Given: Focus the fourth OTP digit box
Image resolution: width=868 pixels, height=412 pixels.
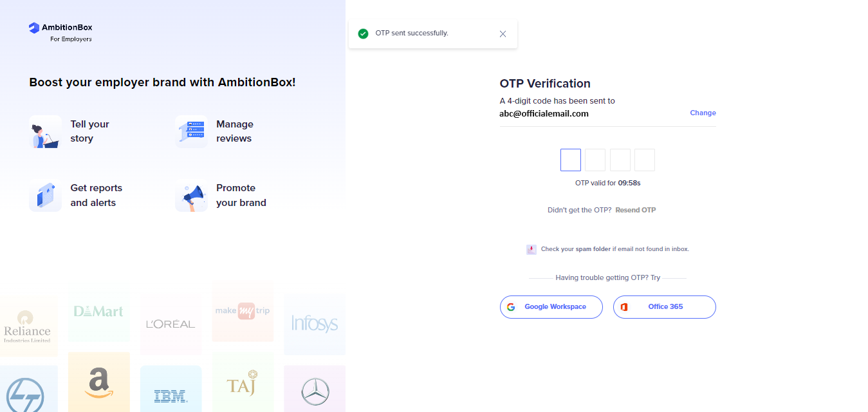Looking at the screenshot, I should [645, 160].
